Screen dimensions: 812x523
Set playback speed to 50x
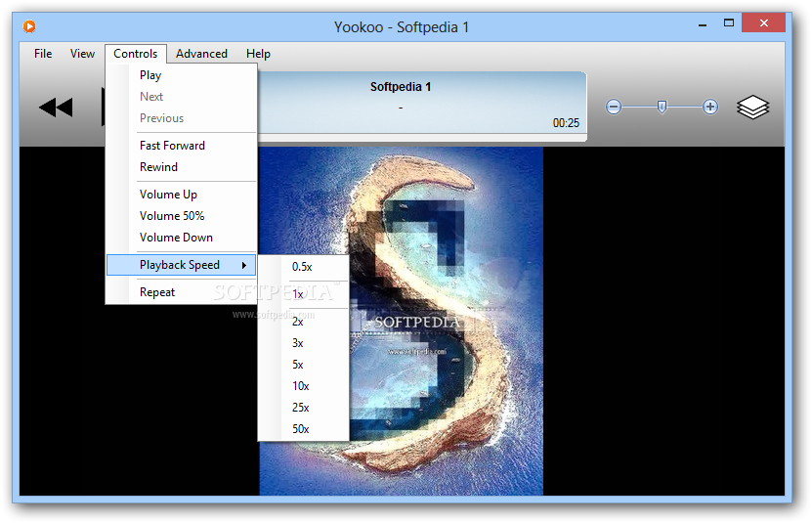[x=304, y=429]
